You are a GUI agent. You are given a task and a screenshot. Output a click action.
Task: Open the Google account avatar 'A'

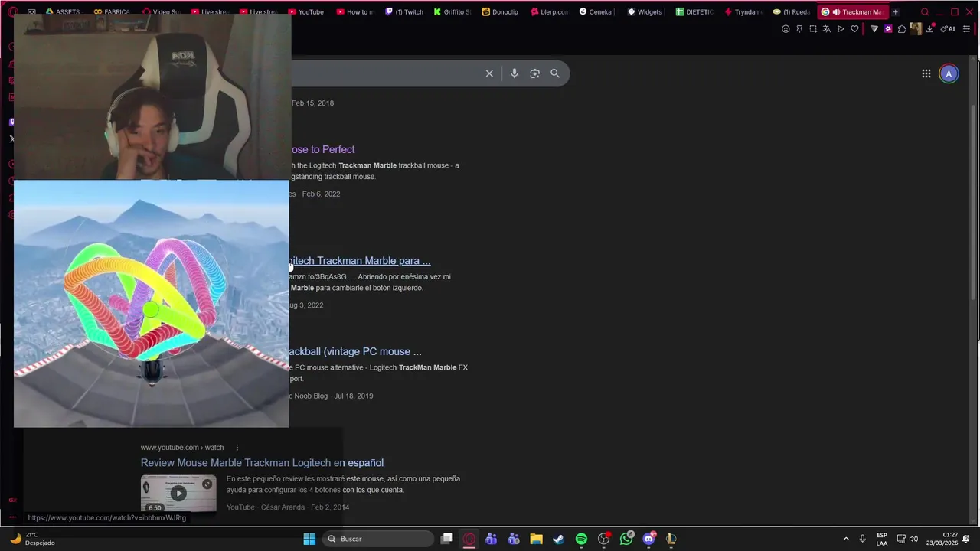(949, 73)
